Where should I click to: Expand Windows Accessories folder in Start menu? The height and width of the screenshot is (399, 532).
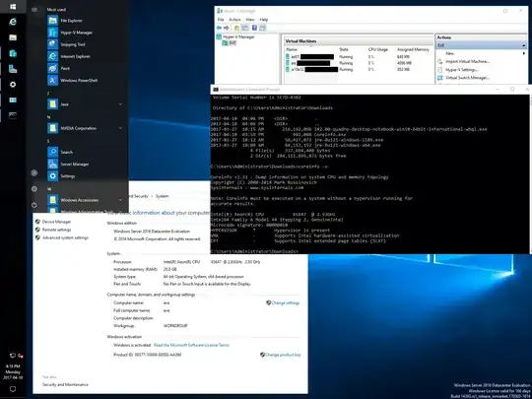click(120, 200)
